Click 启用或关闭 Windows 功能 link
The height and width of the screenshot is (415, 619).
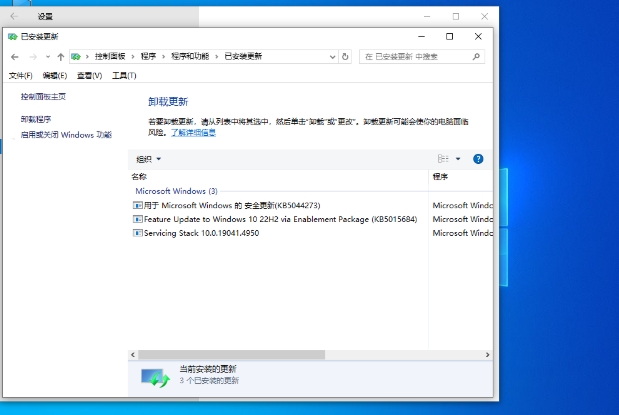coord(66,134)
